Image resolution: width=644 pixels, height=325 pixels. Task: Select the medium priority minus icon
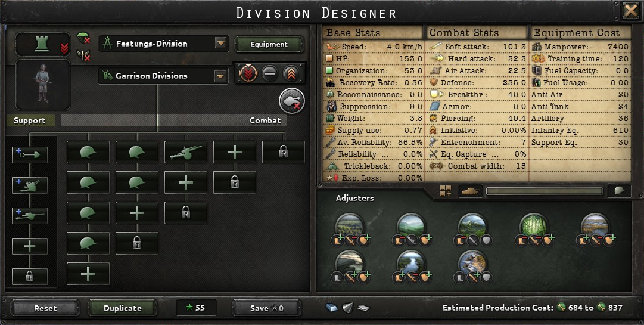coord(269,74)
